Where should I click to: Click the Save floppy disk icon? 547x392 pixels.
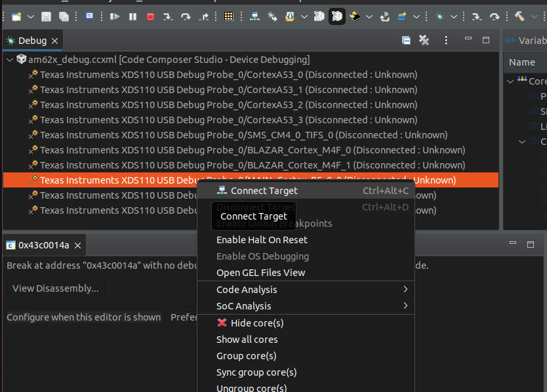click(46, 16)
